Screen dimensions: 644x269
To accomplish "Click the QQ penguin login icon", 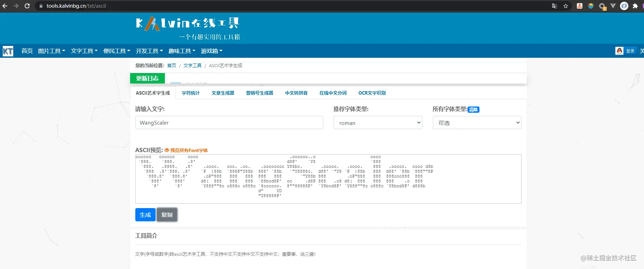I will (x=619, y=51).
